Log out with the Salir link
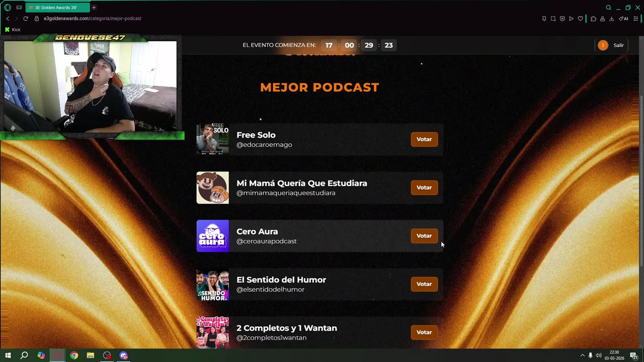644x362 pixels. [x=618, y=45]
